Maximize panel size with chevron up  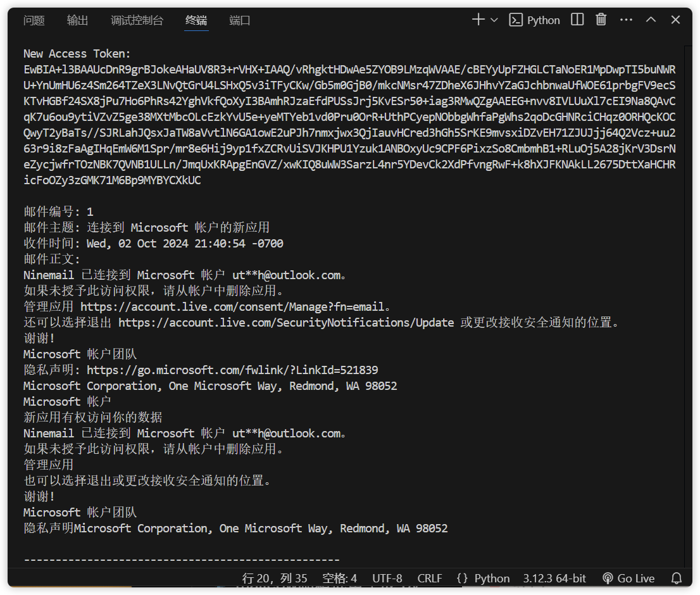pyautogui.click(x=651, y=20)
